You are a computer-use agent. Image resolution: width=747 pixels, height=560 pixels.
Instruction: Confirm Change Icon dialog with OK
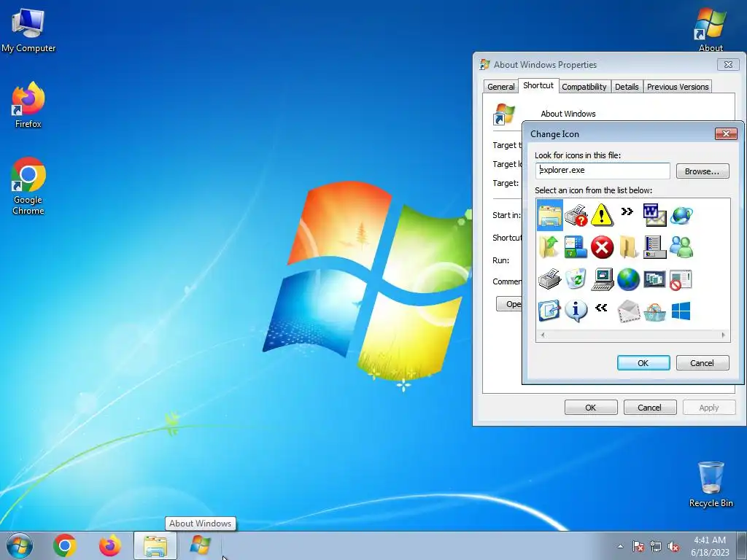pyautogui.click(x=643, y=363)
